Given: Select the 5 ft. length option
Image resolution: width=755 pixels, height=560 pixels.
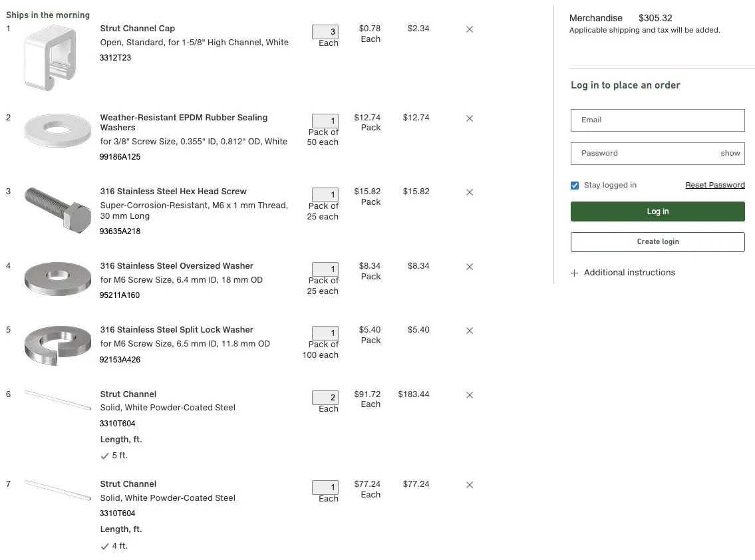Looking at the screenshot, I should (114, 456).
